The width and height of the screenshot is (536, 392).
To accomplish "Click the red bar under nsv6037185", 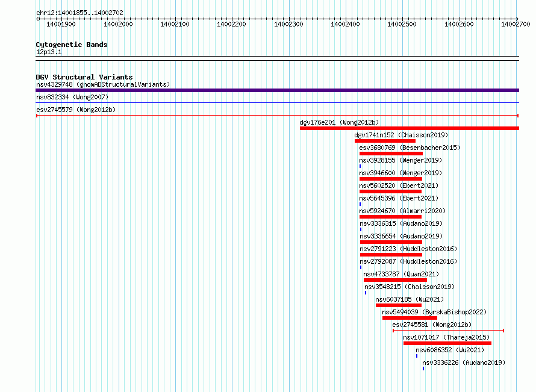I will pos(399,305).
